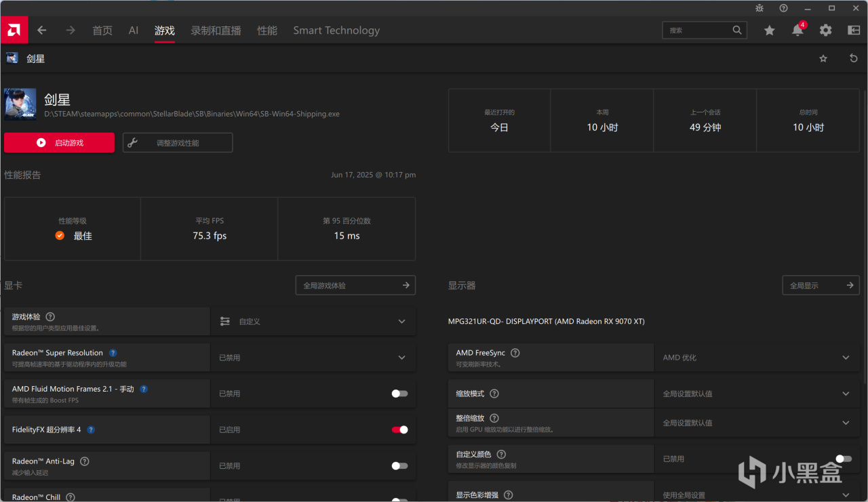Open the 性能 tab
The width and height of the screenshot is (868, 502).
click(267, 30)
